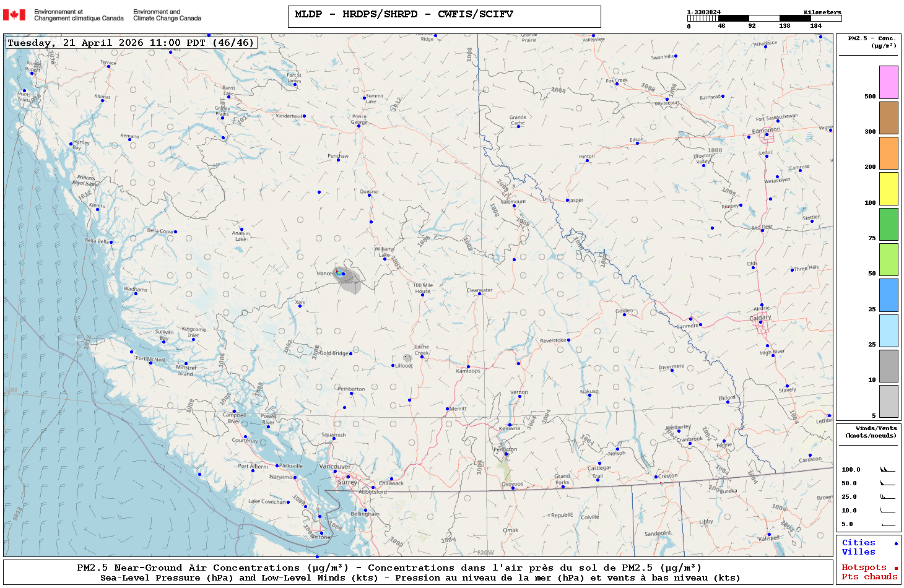904x588 pixels.
Task: Pick the dark green 75 concentration swatch
Action: tap(889, 224)
